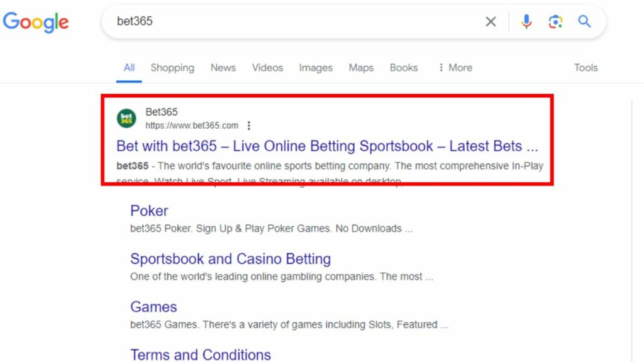
Task: Open Google Lens image search icon
Action: coord(555,21)
